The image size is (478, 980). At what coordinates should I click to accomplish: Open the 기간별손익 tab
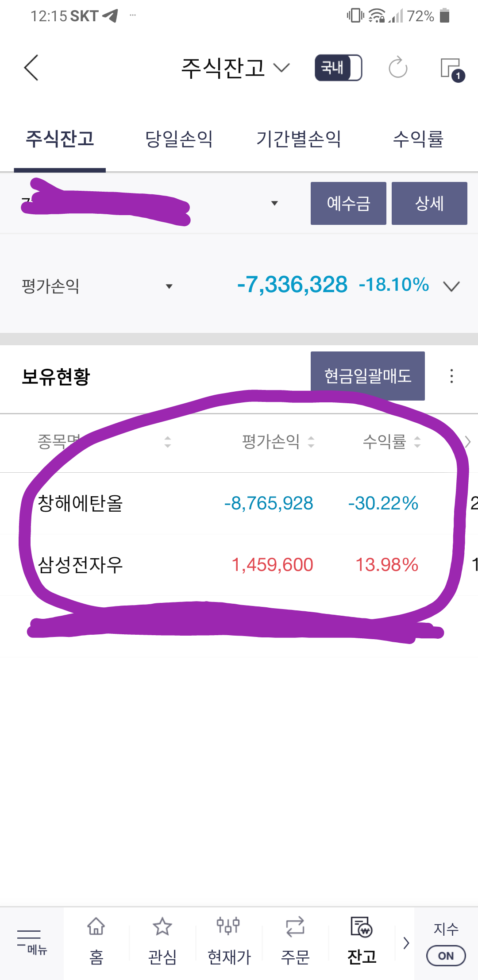299,139
